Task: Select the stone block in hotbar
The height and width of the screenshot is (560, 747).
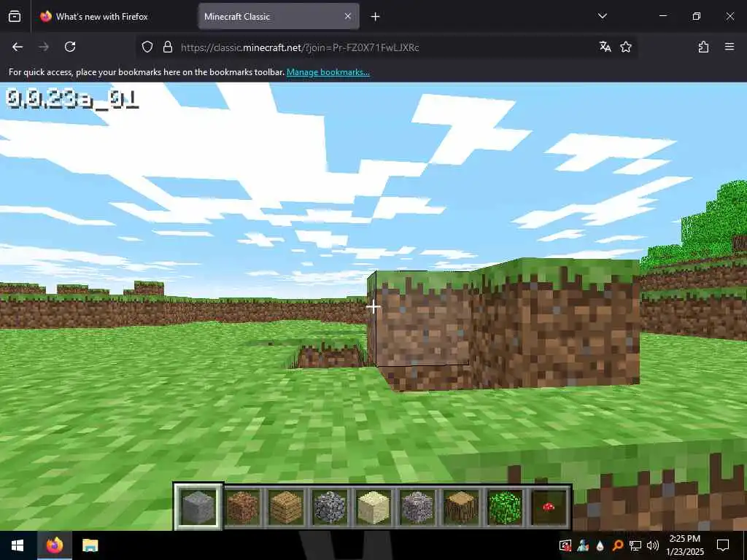Action: [x=198, y=507]
